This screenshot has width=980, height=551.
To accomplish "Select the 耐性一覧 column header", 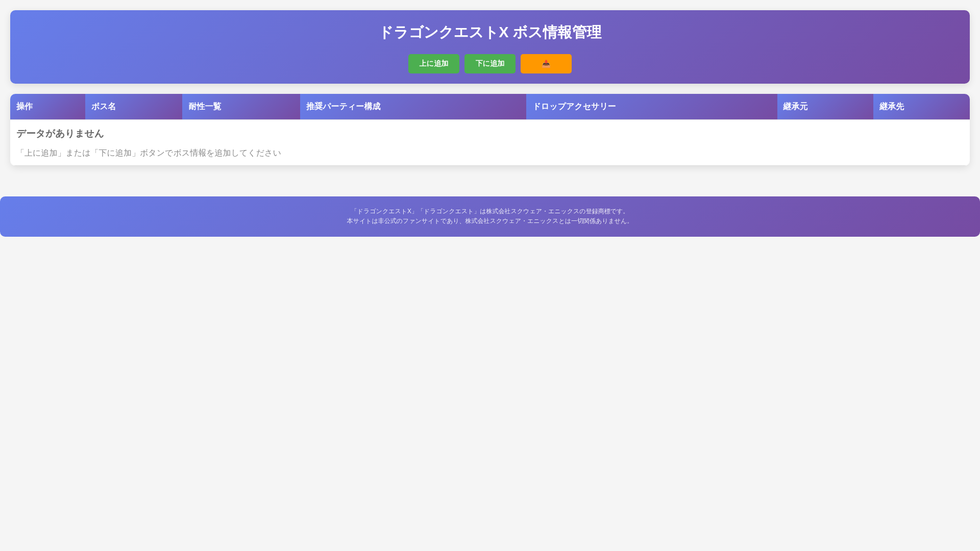I will pyautogui.click(x=241, y=107).
